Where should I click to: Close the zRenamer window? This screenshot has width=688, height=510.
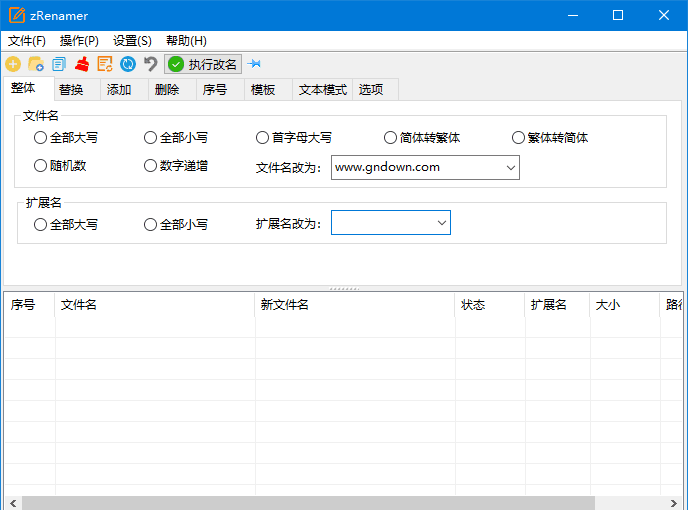coord(664,15)
